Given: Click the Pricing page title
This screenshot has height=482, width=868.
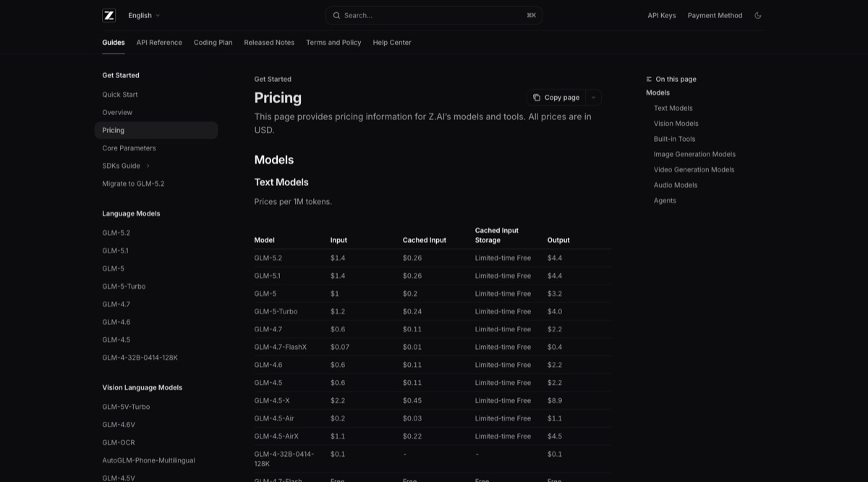Looking at the screenshot, I should (278, 98).
